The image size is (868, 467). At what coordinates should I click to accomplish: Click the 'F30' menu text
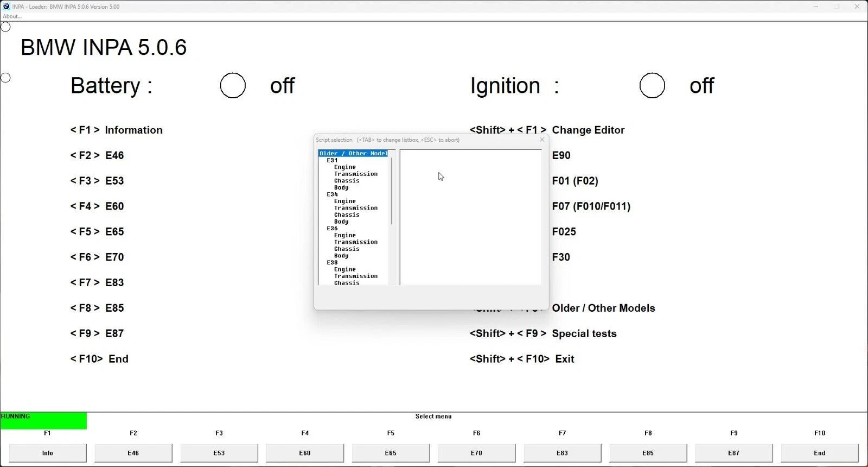click(x=561, y=257)
